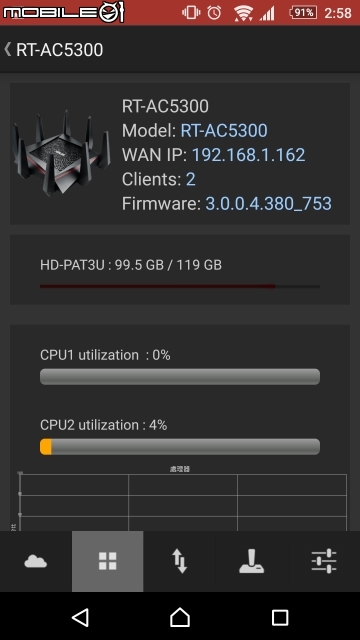This screenshot has height=640, width=360.
Task: Tap the RT-AC5300 header title
Action: tap(60, 50)
